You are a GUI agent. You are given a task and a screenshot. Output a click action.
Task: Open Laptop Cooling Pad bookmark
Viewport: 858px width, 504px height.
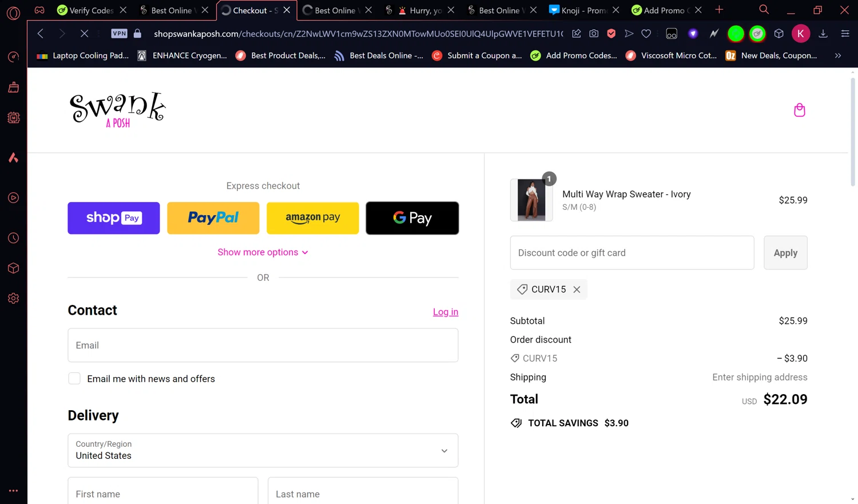click(x=83, y=55)
